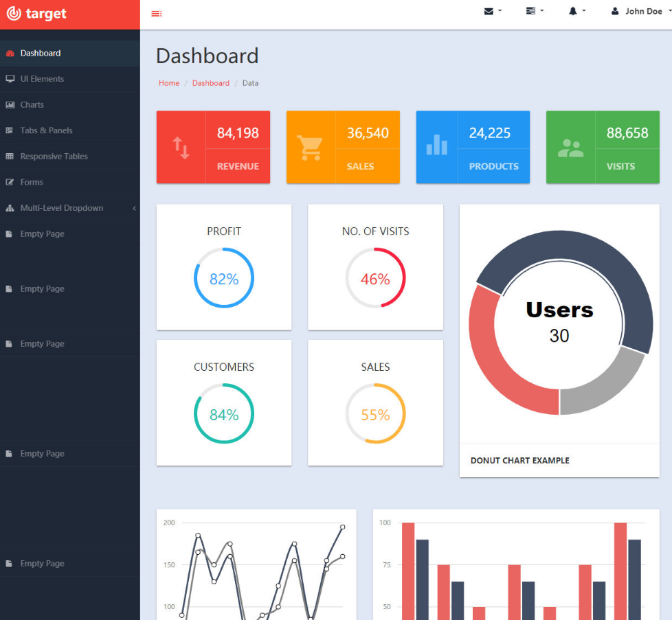The image size is (672, 620).
Task: Open the tasks list dropdown in header
Action: pyautogui.click(x=534, y=11)
